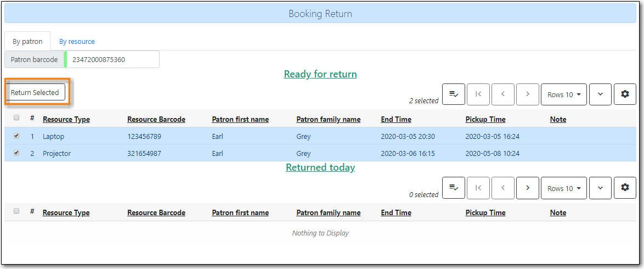Select the Projector resource type cell
This screenshot has width=644, height=269.
tap(57, 153)
